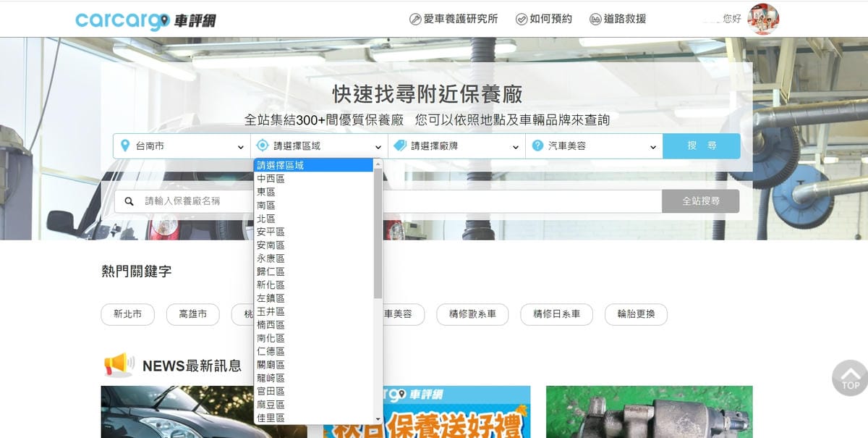Screen dimensions: 868x438
Task: Go to the 道路救援 page
Action: point(618,19)
